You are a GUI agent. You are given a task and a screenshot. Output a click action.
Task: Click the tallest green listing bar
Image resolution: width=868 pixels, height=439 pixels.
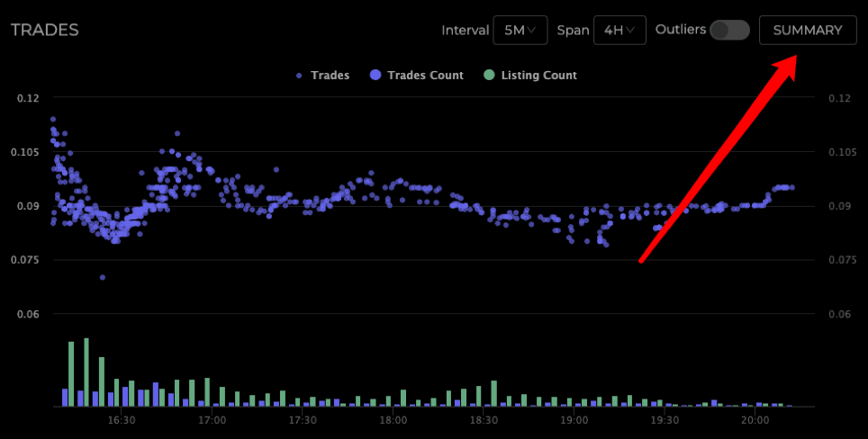pos(86,372)
